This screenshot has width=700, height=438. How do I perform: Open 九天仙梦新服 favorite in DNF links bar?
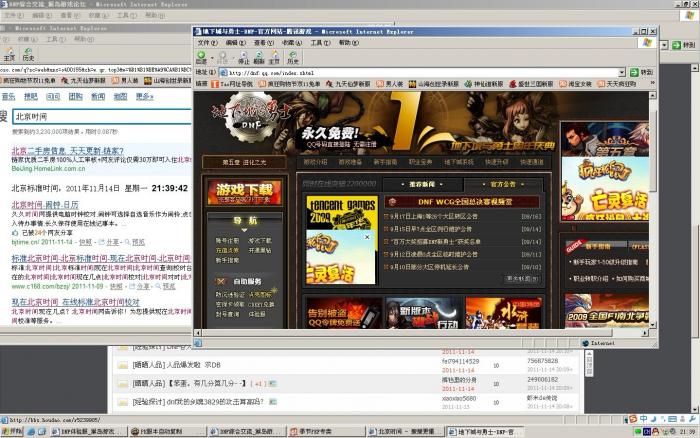tap(348, 84)
